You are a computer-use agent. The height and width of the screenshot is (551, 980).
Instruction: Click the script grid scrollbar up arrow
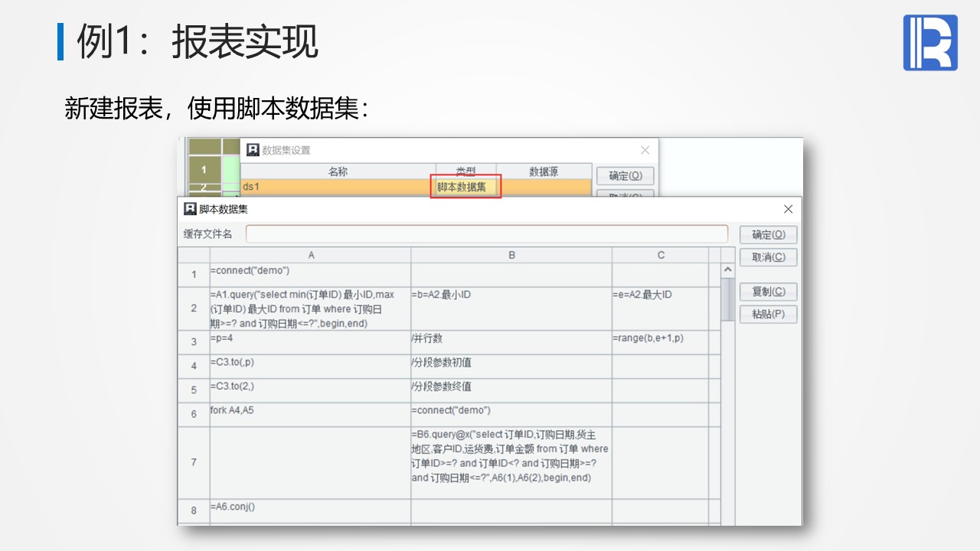728,270
